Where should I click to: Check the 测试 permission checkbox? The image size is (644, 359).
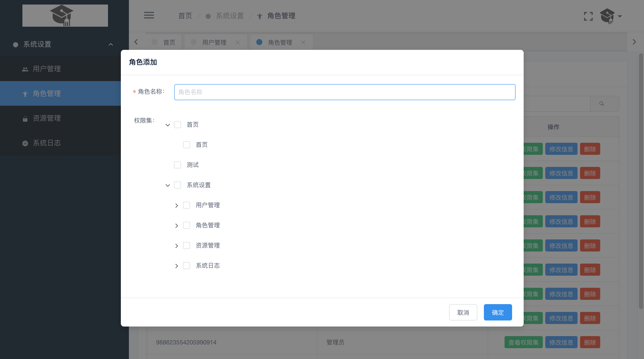177,165
